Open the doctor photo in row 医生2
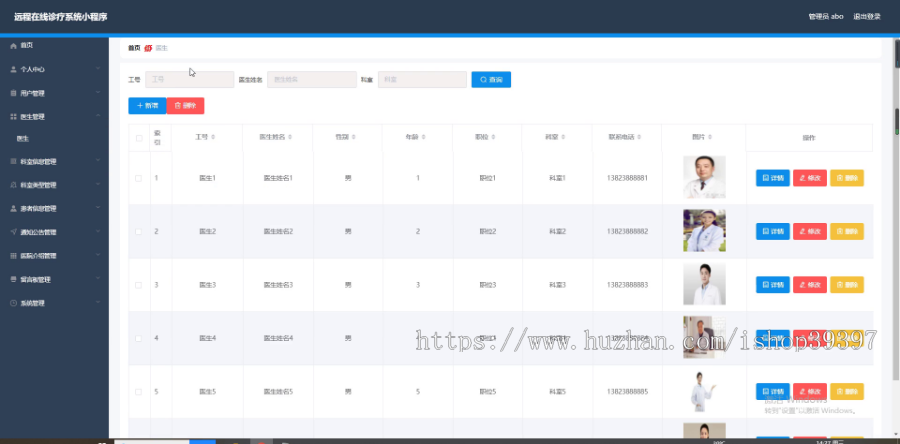The image size is (900, 444). coord(704,231)
